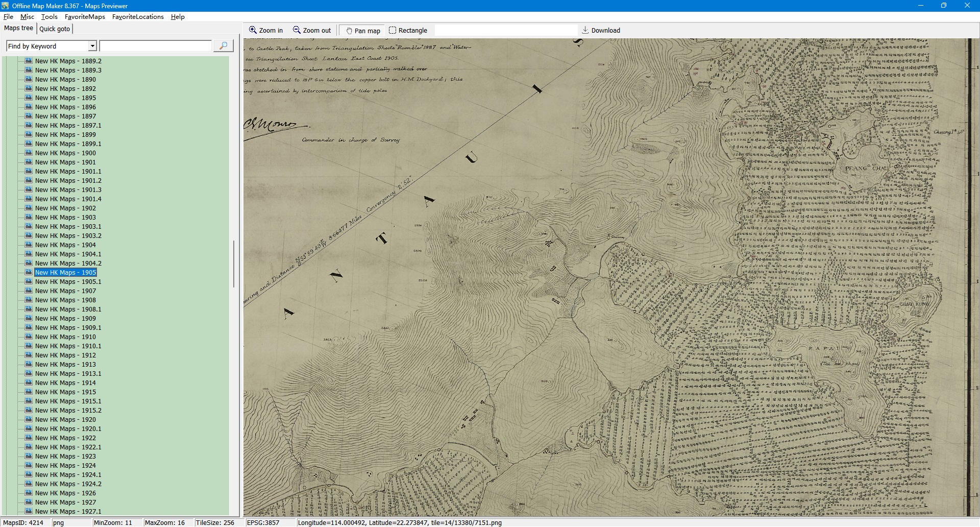Screen dimensions: 980x527
Task: Click the Download arrow icon
Action: (x=585, y=30)
